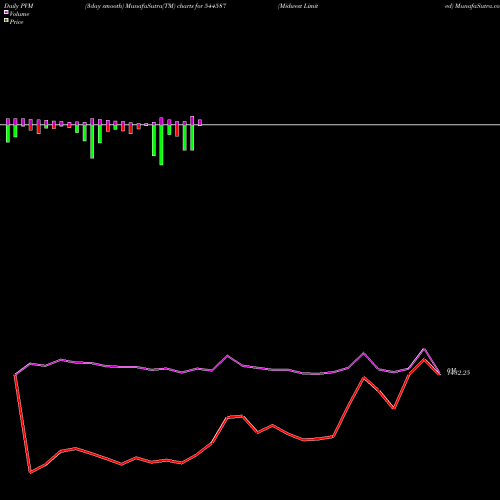The image size is (500, 500).
Task: Click the last value label at the line end
Action: 459,372
